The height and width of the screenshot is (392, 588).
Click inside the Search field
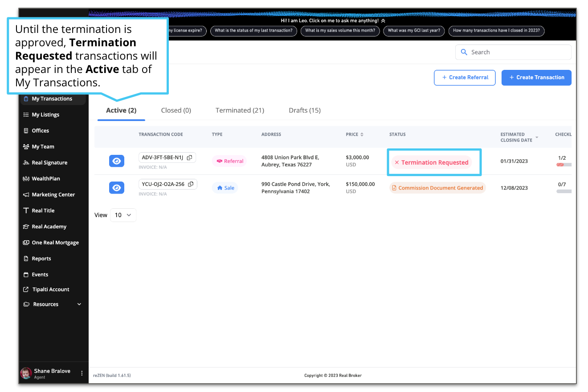[x=512, y=52]
